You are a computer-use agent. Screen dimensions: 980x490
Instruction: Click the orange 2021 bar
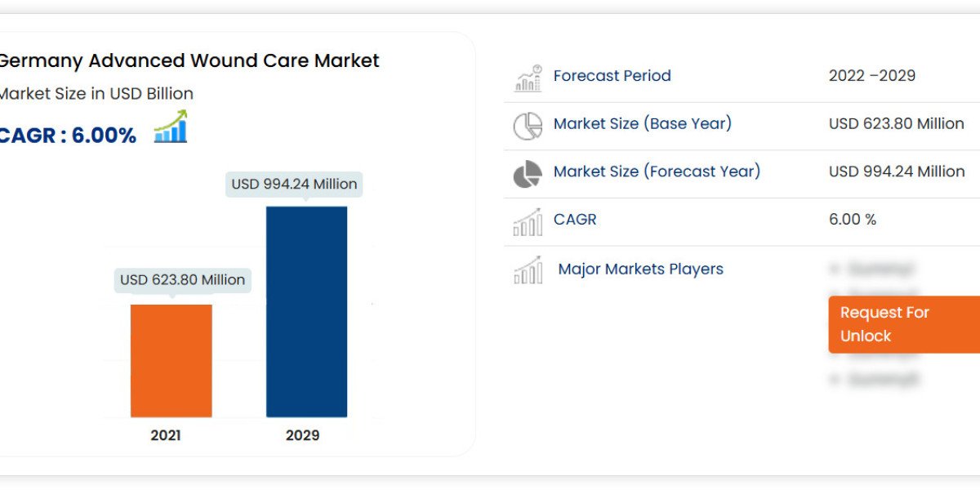tap(171, 360)
